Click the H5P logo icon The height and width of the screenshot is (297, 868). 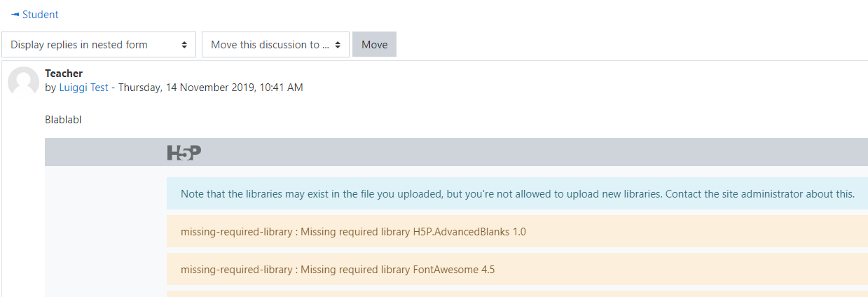pyautogui.click(x=184, y=152)
